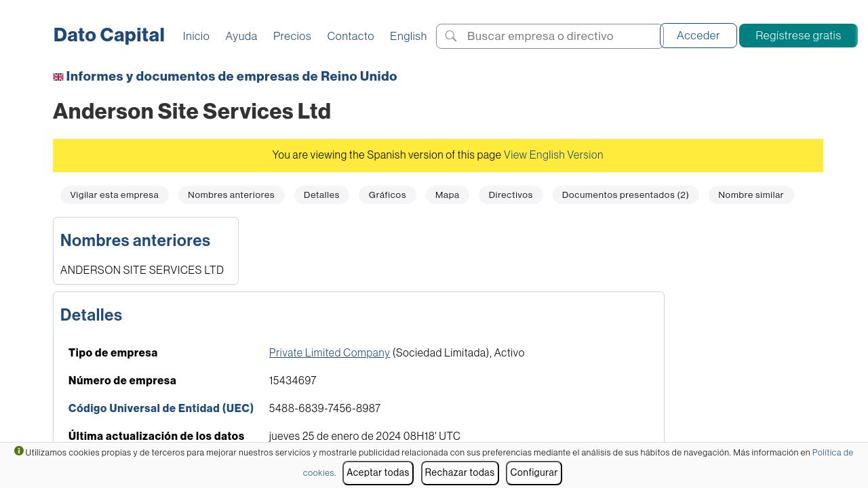Click the Nombres anteriores card heading
This screenshot has height=488, width=868.
tap(135, 240)
